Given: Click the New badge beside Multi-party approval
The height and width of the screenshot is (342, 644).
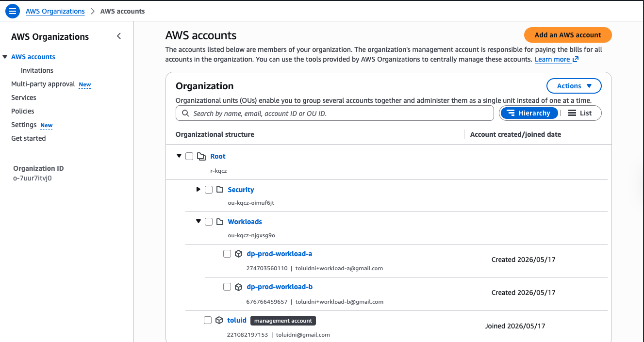Looking at the screenshot, I should click(x=85, y=84).
